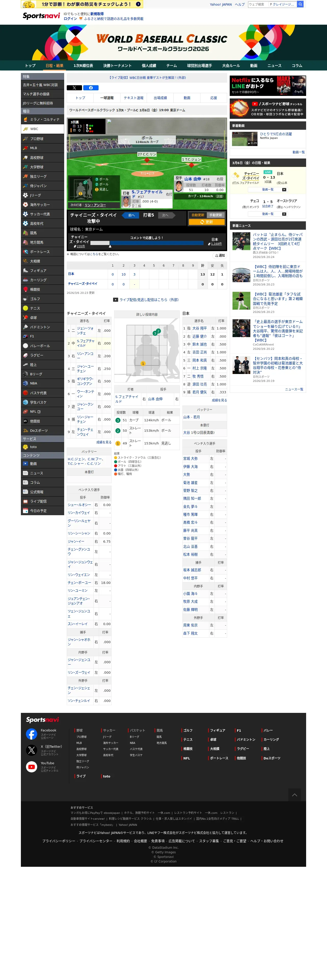Open プライバシーポリシー footer link
This screenshot has width=327, height=980.
tap(59, 841)
